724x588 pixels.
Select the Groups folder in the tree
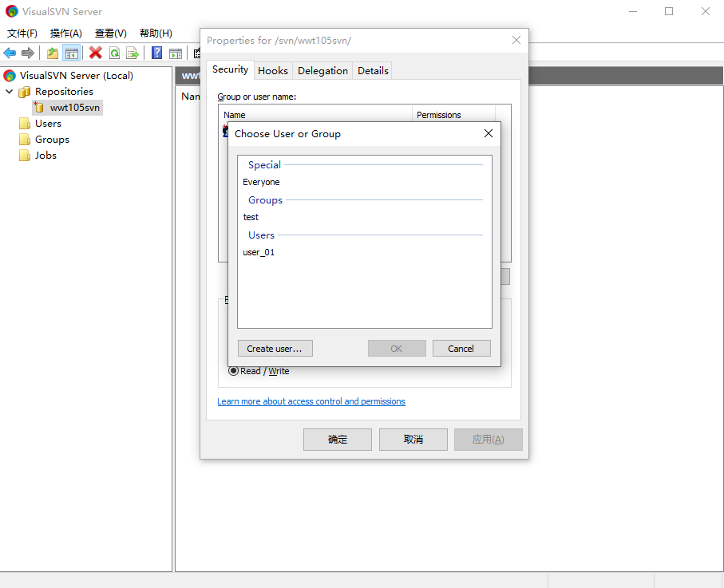52,140
